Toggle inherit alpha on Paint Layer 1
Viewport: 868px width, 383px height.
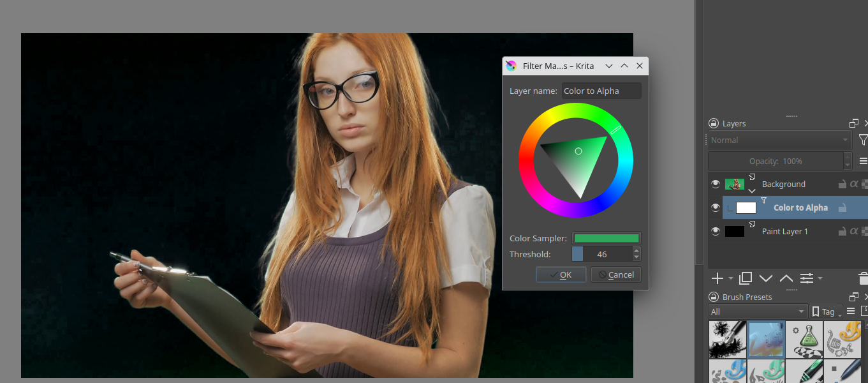(854, 231)
